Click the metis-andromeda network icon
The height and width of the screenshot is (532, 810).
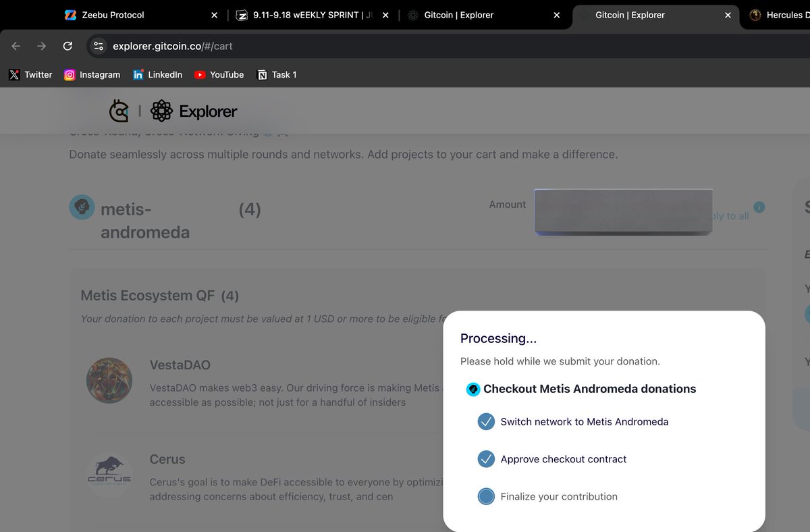(82, 207)
